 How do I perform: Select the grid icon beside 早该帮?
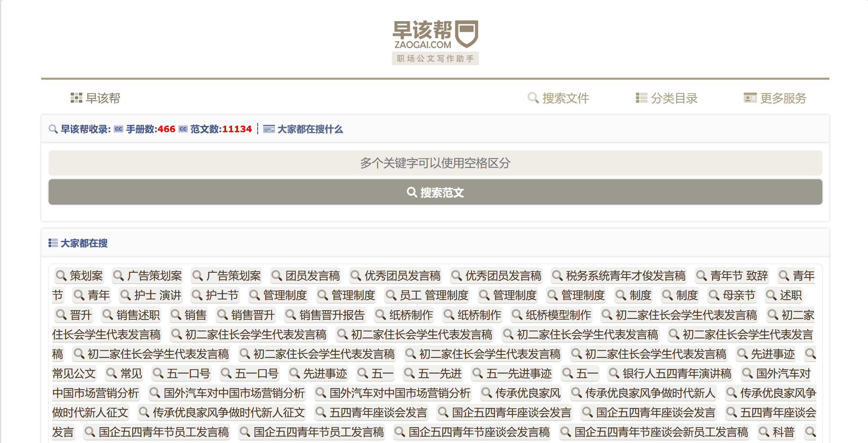pos(76,98)
